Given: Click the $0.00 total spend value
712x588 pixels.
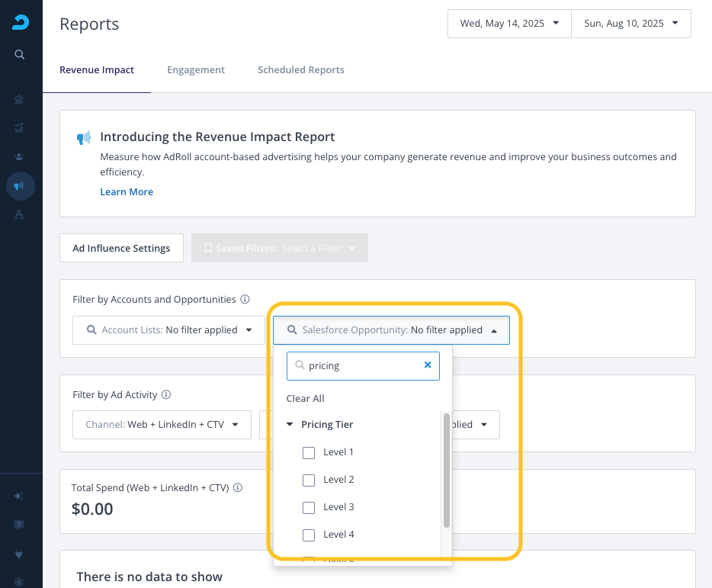Looking at the screenshot, I should click(x=92, y=509).
